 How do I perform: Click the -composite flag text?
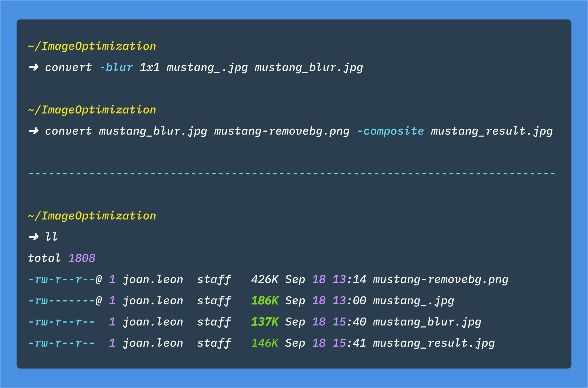[390, 131]
